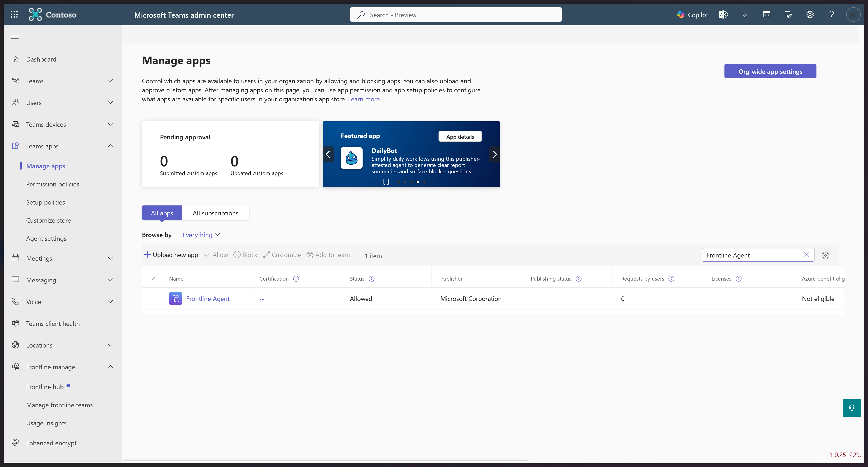Collapse navigation with hamburger menu icon
The height and width of the screenshot is (467, 868).
pyautogui.click(x=15, y=37)
